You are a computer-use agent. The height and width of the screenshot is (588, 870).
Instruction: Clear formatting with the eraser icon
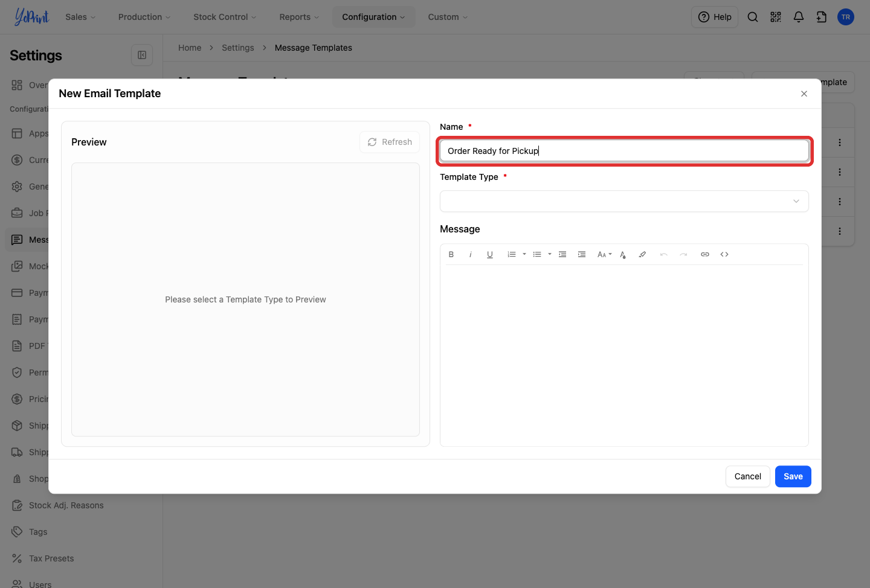coord(642,255)
